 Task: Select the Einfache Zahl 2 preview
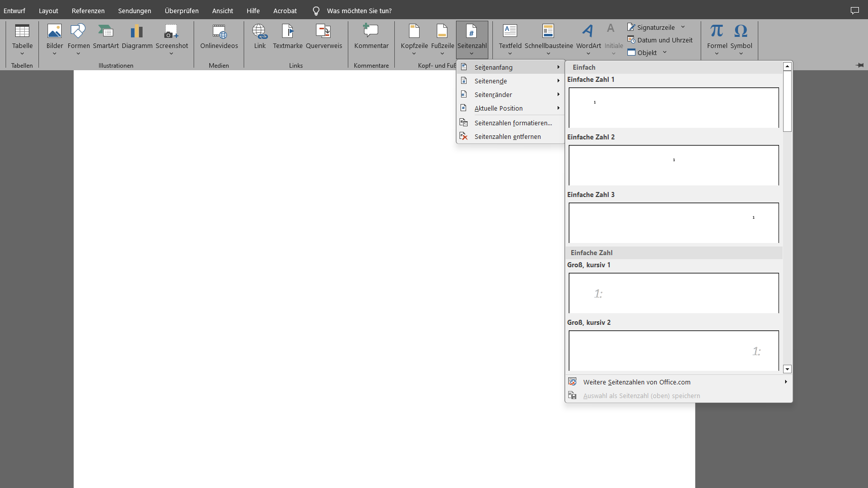pyautogui.click(x=673, y=165)
